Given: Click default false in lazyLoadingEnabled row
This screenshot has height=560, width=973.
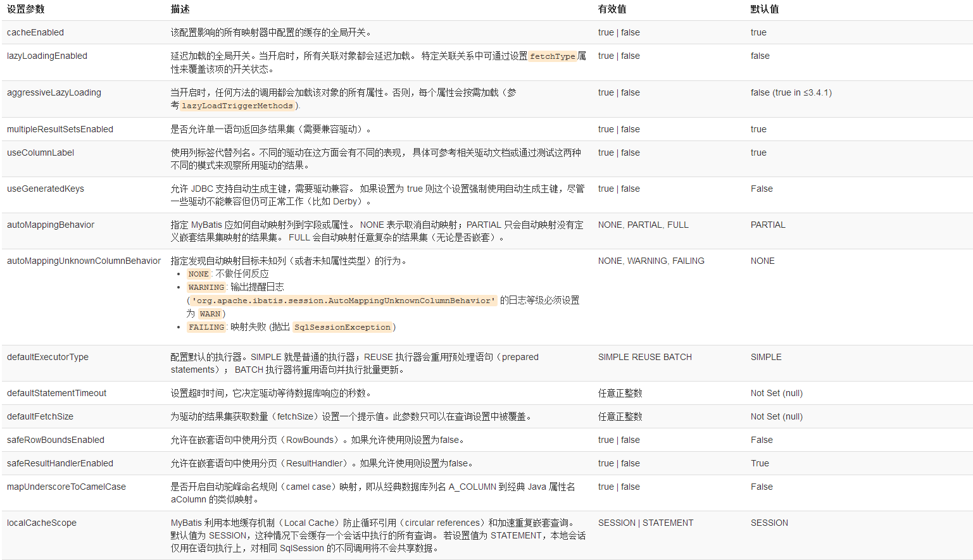Looking at the screenshot, I should click(760, 56).
